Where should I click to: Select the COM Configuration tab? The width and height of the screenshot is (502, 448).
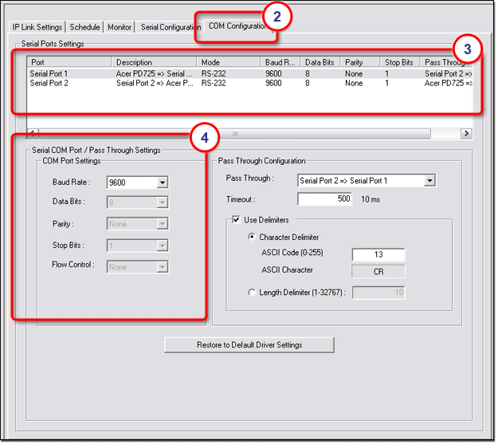coord(236,26)
